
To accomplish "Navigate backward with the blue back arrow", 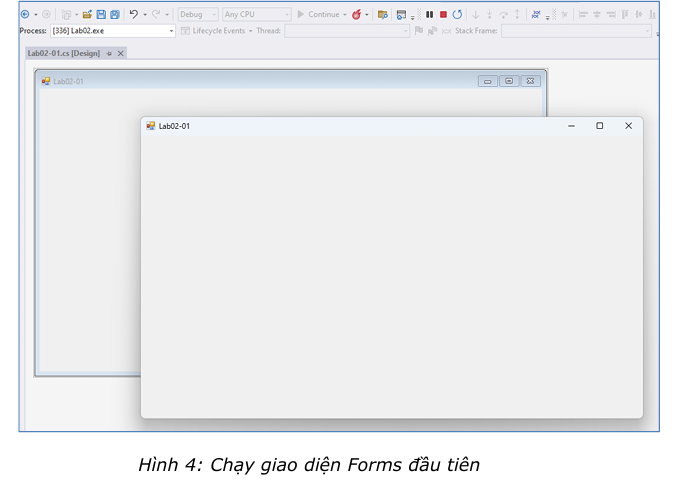I will 25,15.
